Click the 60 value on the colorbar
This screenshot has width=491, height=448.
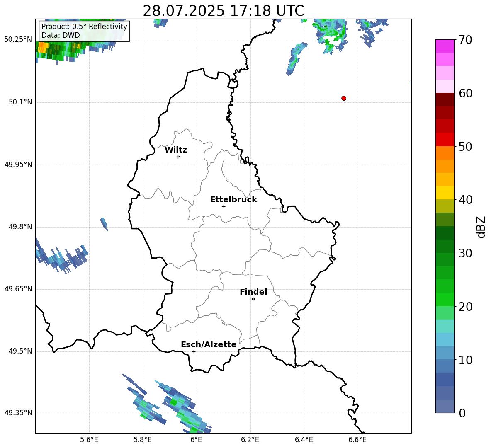click(x=465, y=93)
